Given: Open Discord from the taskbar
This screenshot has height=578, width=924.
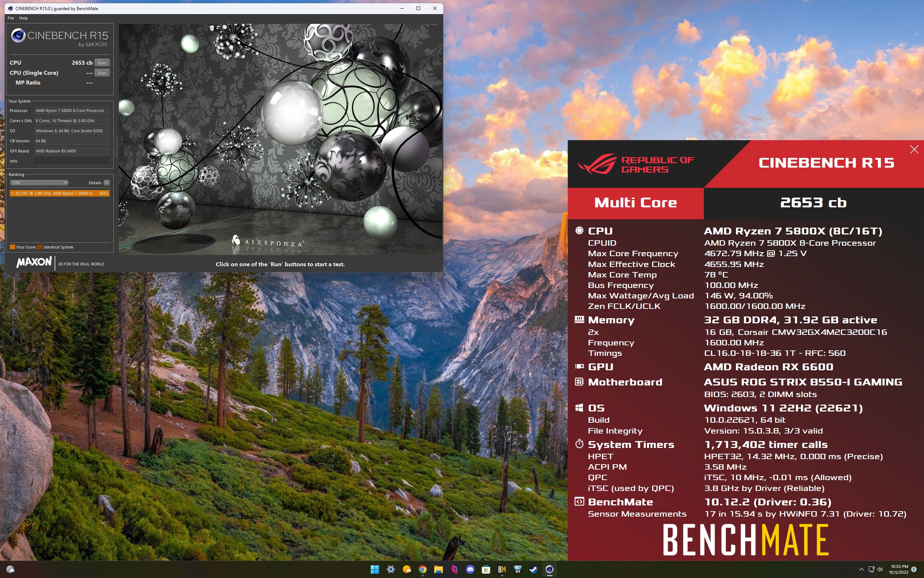Looking at the screenshot, I should click(x=470, y=570).
